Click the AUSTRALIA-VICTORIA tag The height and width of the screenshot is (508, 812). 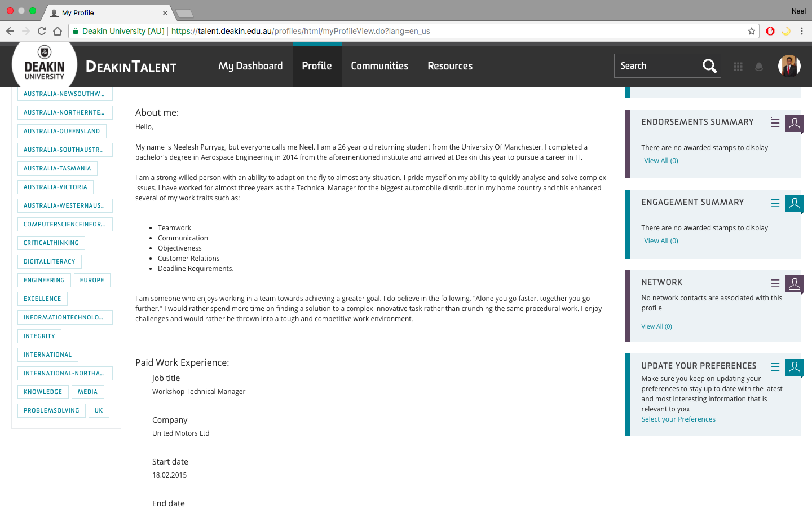55,187
